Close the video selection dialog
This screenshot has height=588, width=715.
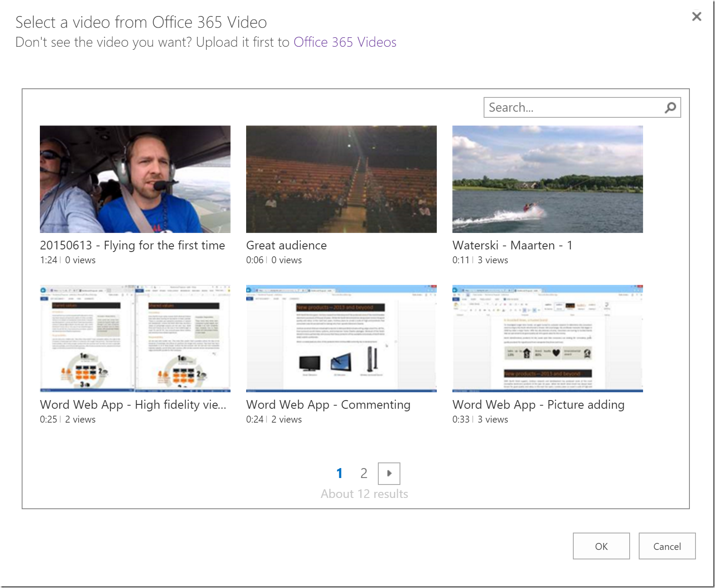point(696,16)
